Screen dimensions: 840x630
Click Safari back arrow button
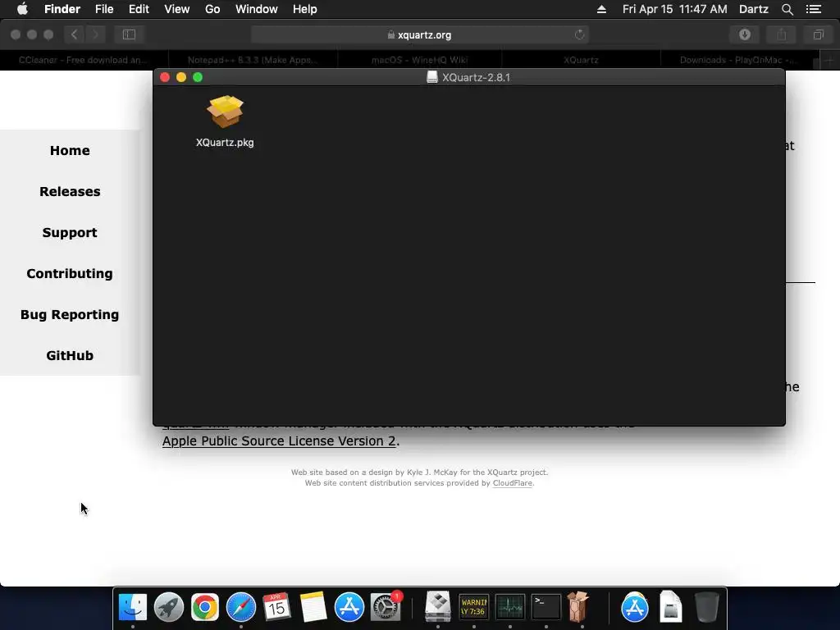pyautogui.click(x=75, y=34)
